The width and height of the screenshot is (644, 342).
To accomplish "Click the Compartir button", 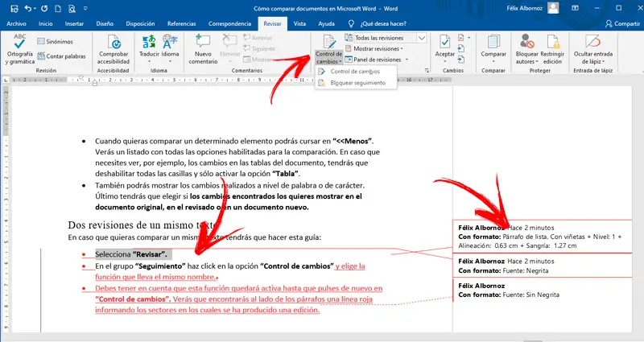I will (622, 24).
